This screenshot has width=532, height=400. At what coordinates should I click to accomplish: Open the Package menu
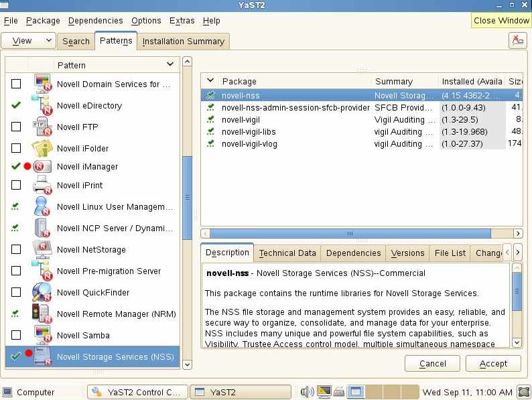(x=43, y=21)
